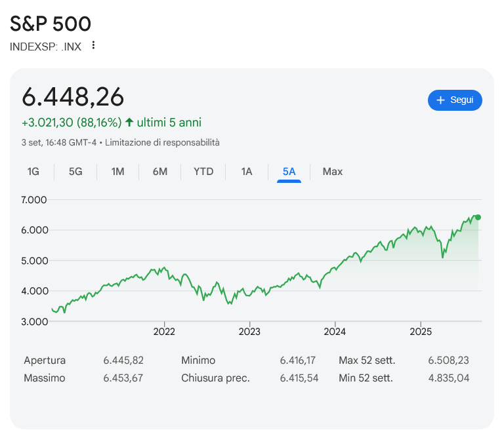Follow the index with the Segui button
504x430 pixels.
pos(455,100)
